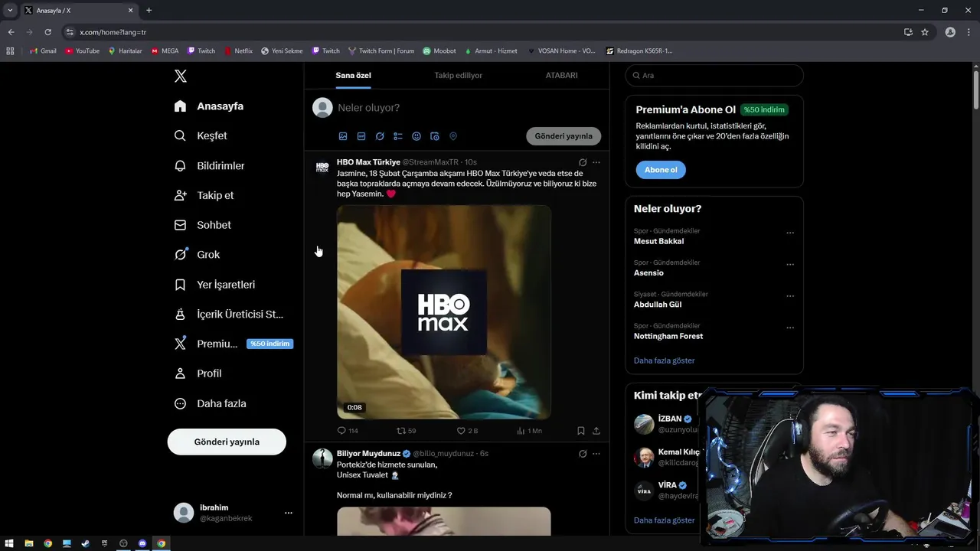Open Grok from the sidebar
Viewport: 980px width, 551px height.
point(198,255)
